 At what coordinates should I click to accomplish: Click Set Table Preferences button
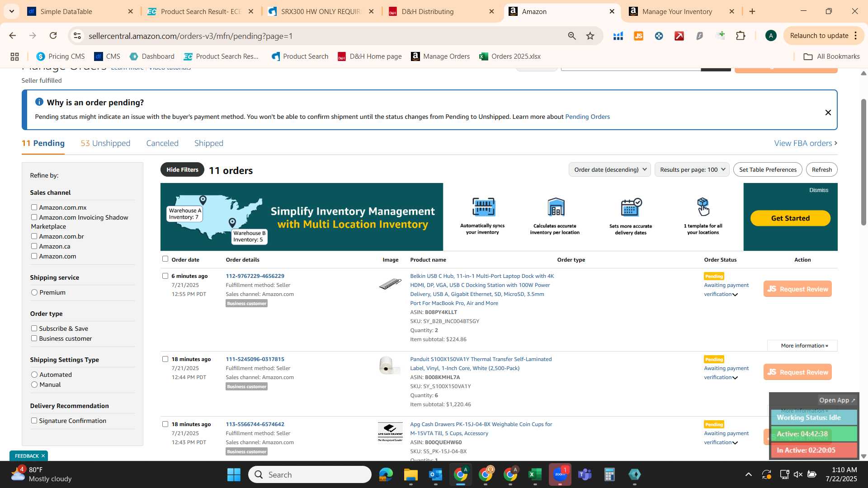pyautogui.click(x=768, y=169)
